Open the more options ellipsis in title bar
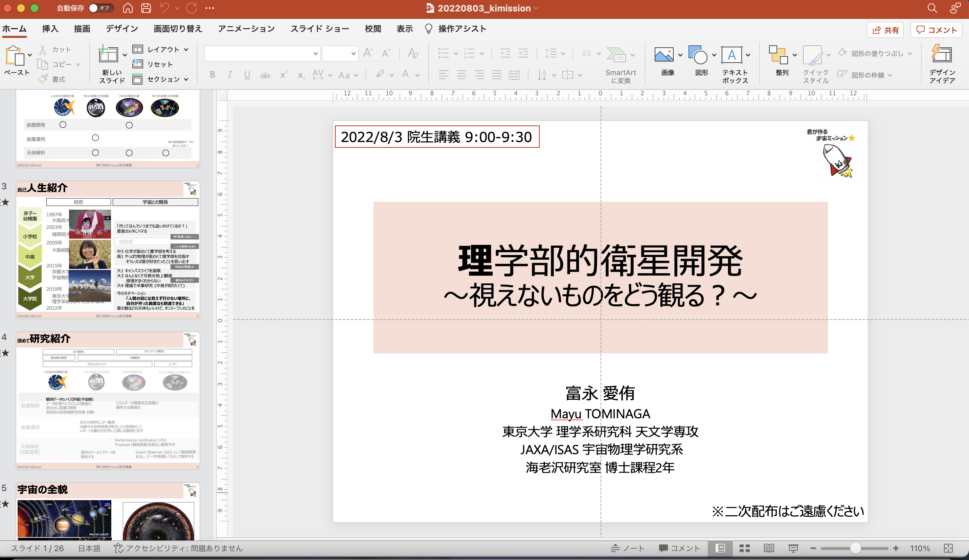Image resolution: width=969 pixels, height=560 pixels. (x=209, y=8)
